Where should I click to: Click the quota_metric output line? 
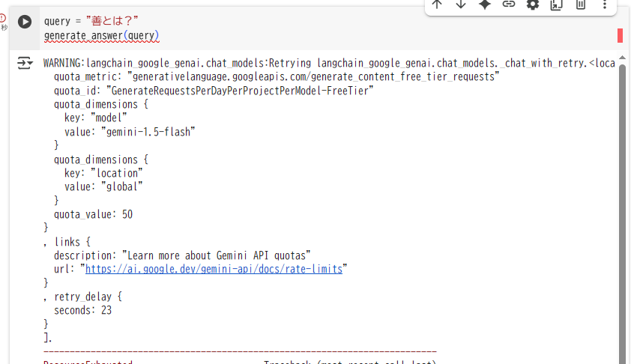[277, 77]
